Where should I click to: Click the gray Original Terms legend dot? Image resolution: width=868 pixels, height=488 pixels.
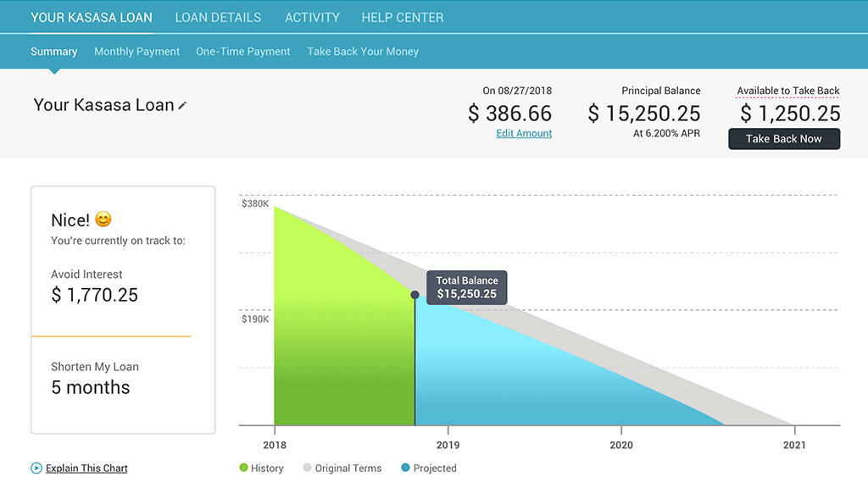[308, 468]
